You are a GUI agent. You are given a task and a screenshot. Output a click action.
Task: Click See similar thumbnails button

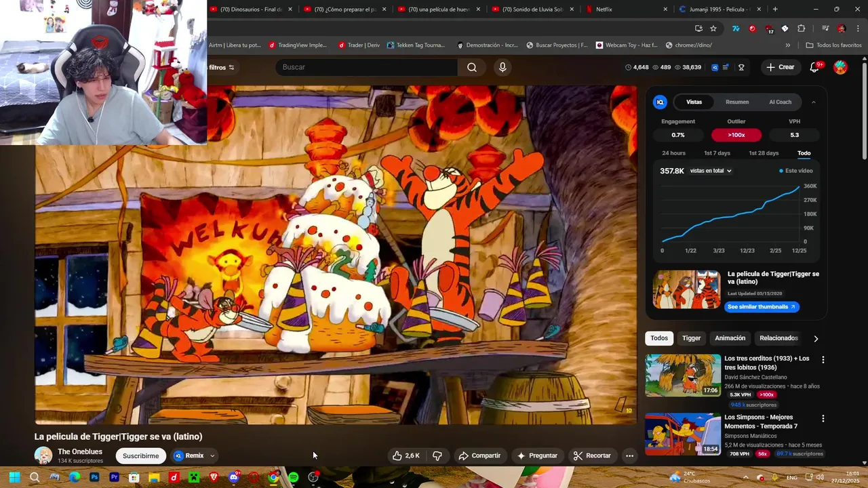pos(762,307)
